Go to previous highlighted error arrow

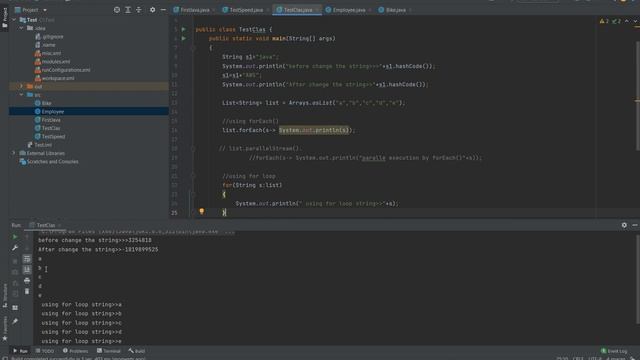[x=627, y=21]
